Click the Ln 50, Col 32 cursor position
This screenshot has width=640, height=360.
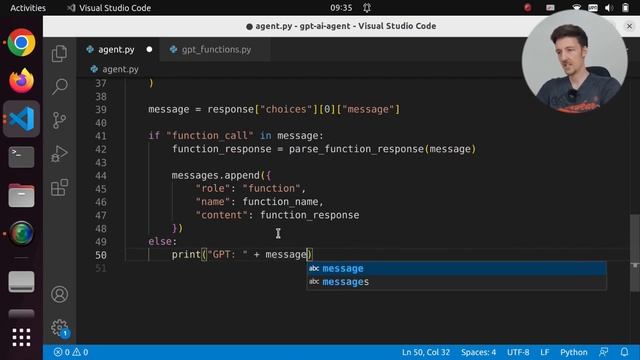pos(426,352)
